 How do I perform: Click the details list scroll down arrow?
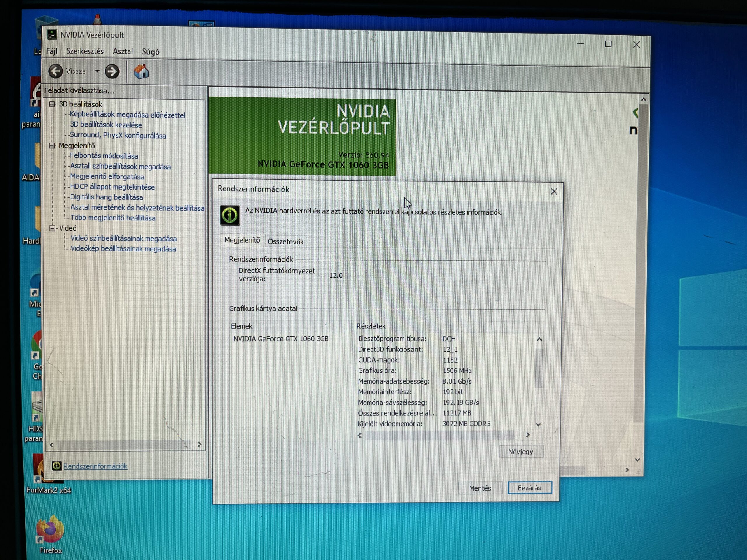click(539, 424)
